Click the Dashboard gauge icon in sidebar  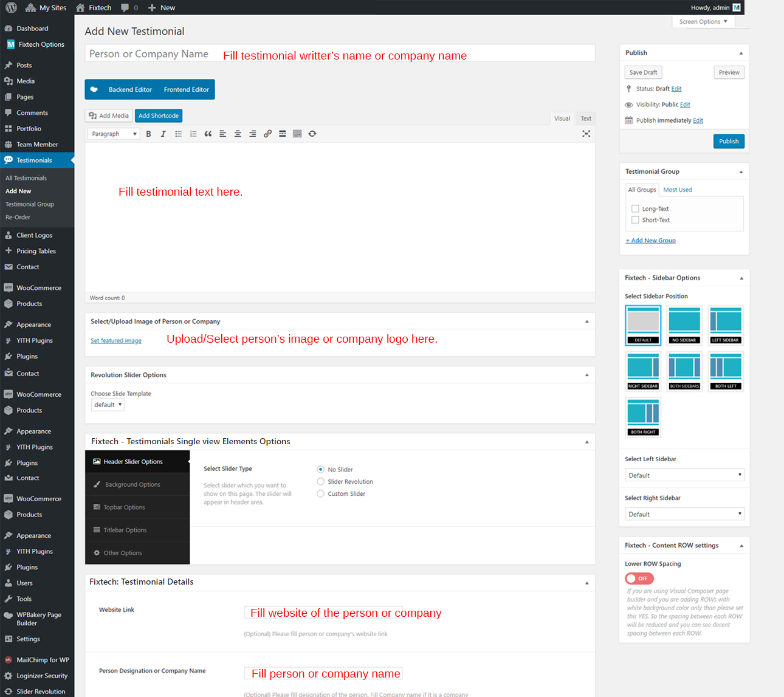9,29
